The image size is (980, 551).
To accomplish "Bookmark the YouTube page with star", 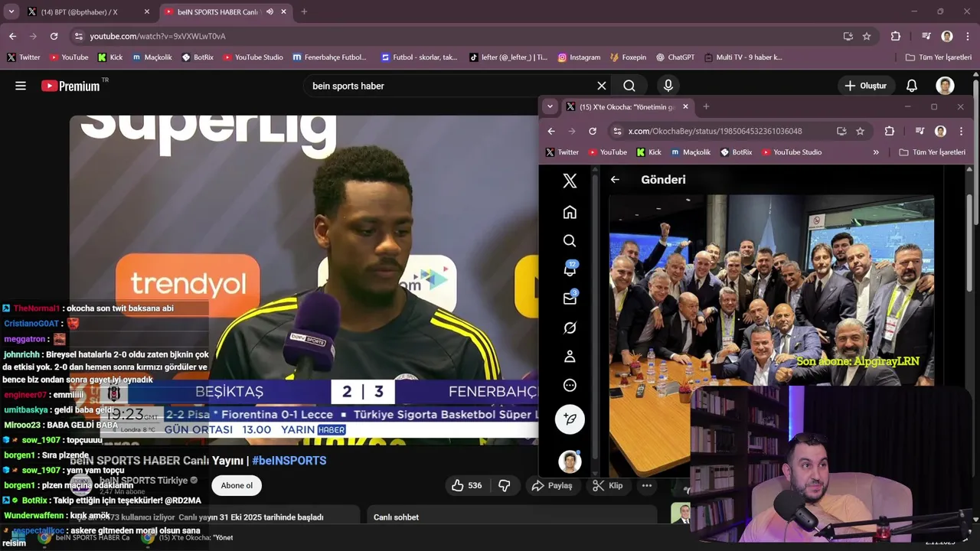I will (x=867, y=36).
